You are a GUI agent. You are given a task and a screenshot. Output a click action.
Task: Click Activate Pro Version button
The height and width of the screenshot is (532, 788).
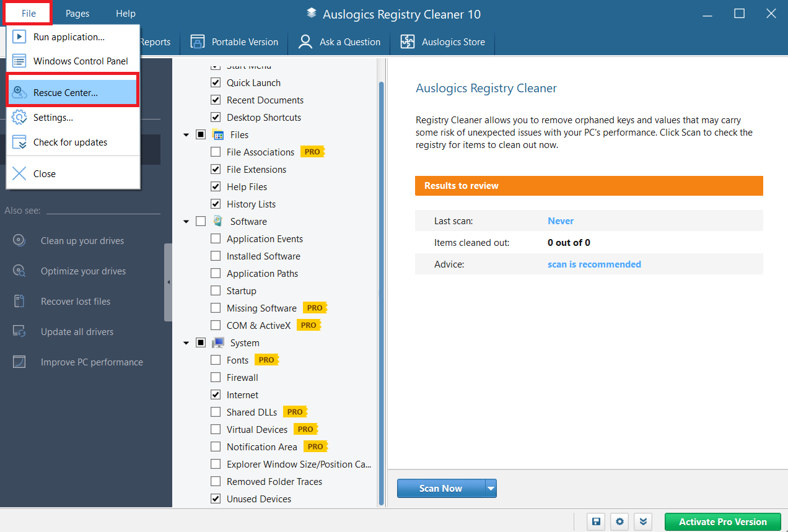[x=722, y=522]
